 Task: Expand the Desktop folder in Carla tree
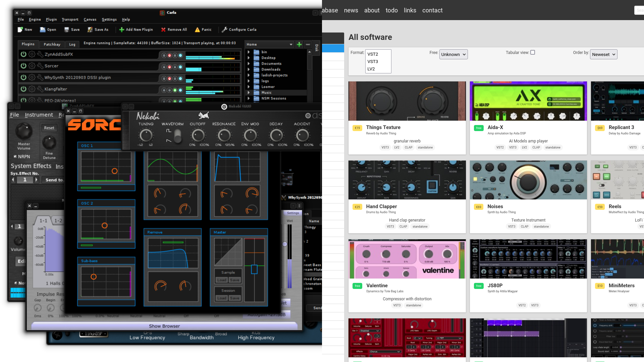tap(249, 58)
